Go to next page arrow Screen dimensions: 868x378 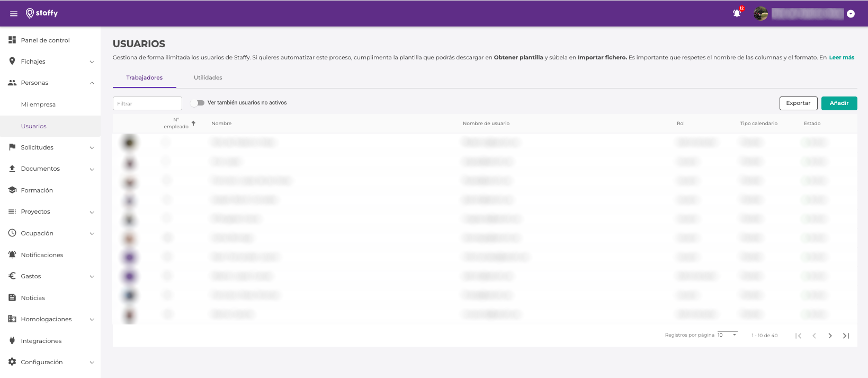pos(830,336)
